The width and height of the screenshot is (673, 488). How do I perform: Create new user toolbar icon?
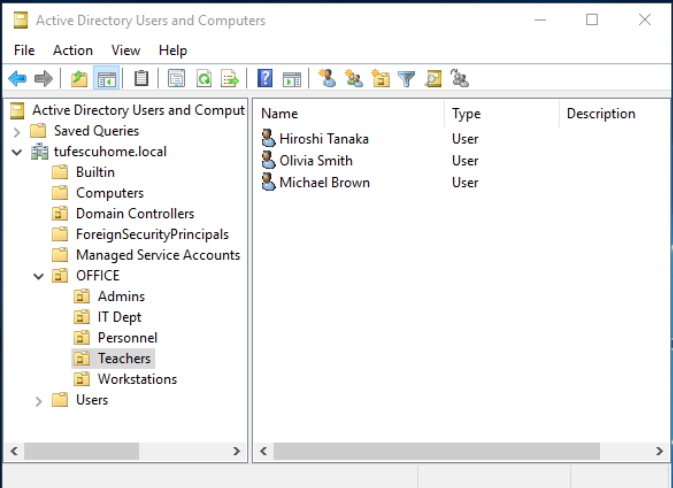tap(327, 79)
